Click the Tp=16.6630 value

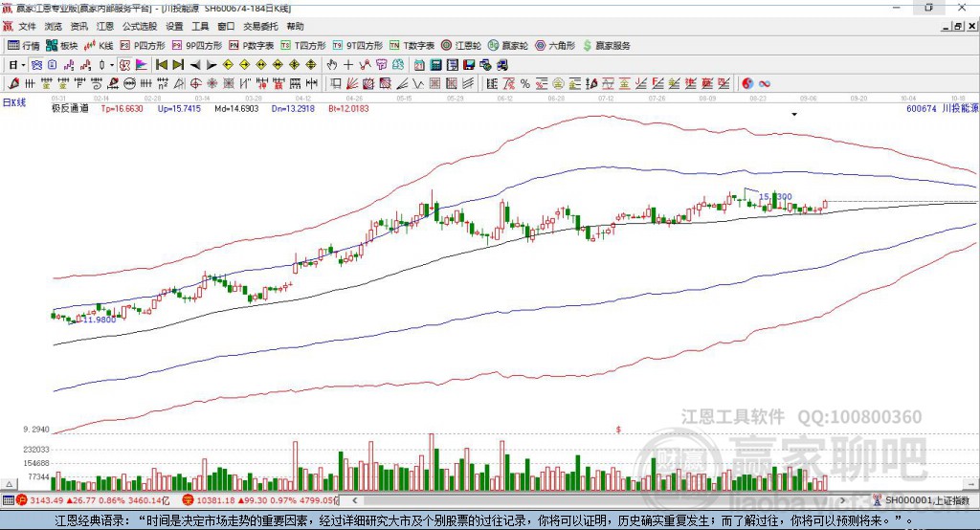click(x=122, y=108)
